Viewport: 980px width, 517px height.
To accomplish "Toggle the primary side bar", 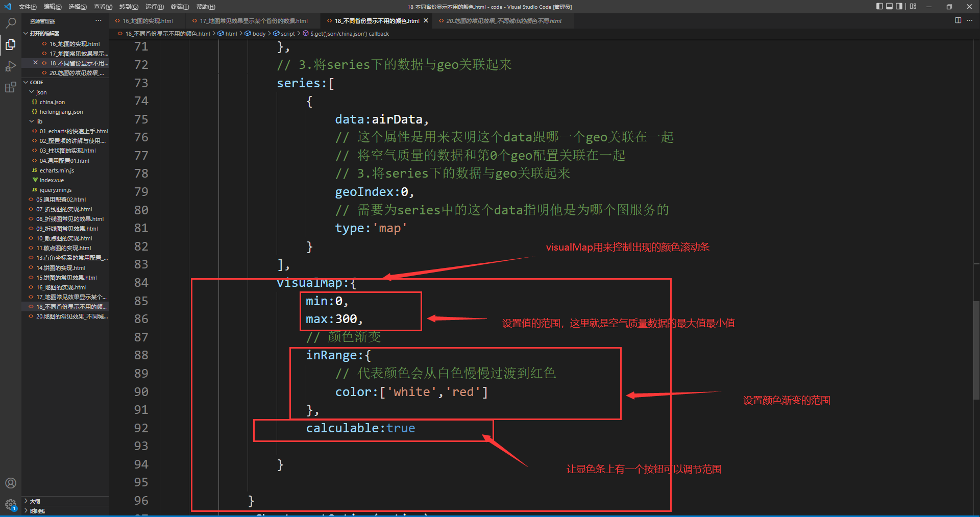I will (879, 7).
